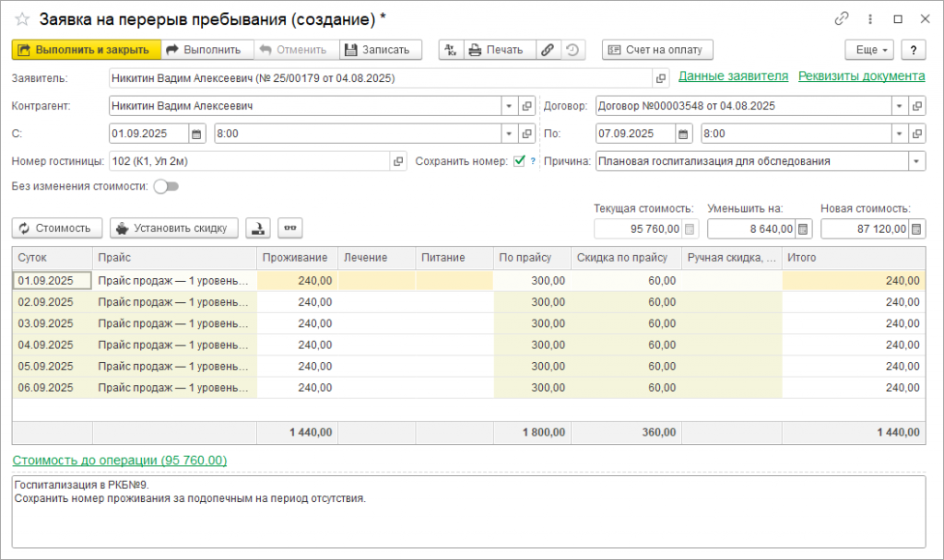944x560 pixels.
Task: Open calendar for the По end date
Action: pyautogui.click(x=683, y=134)
